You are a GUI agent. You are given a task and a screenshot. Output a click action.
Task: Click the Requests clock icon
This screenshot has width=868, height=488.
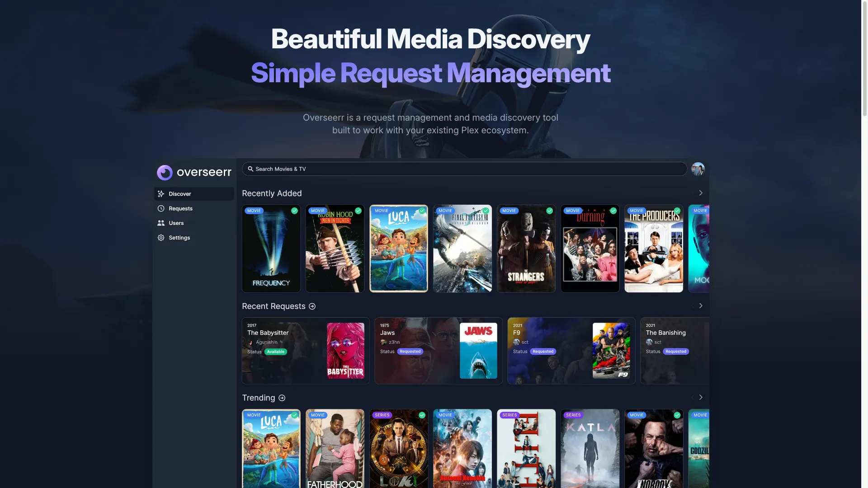[161, 208]
